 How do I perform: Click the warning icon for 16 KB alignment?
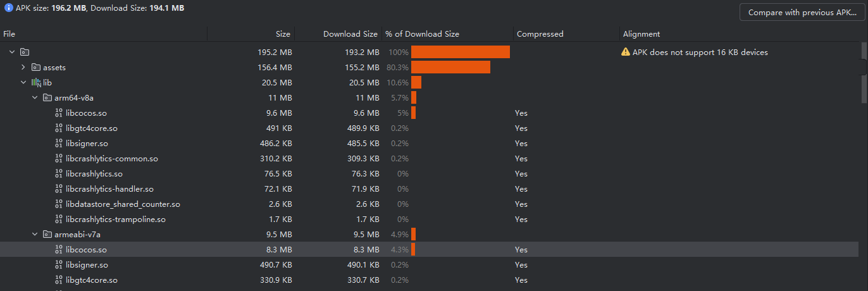pos(626,53)
